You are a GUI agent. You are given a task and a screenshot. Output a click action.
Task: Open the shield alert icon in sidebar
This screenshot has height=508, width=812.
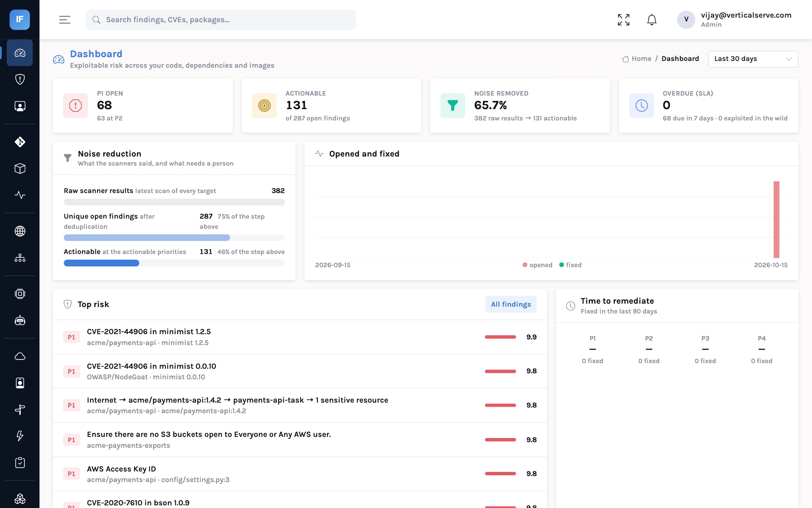tap(20, 79)
